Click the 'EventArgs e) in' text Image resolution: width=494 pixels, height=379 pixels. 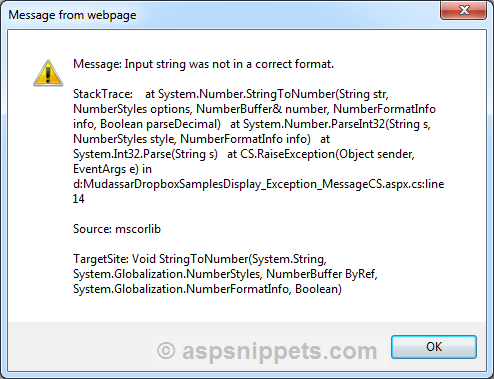(112, 169)
